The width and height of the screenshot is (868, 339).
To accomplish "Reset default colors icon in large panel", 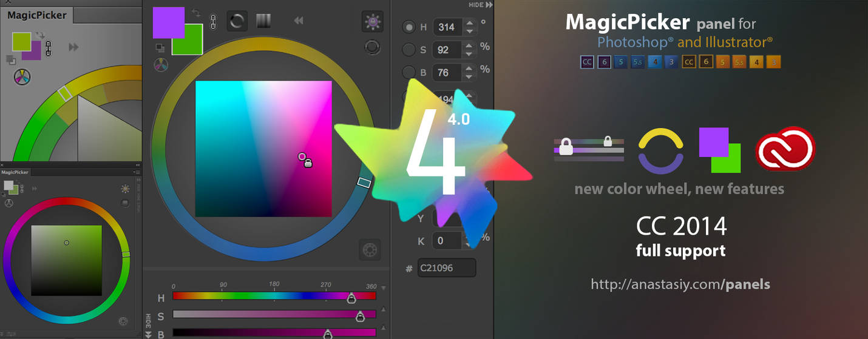I will [160, 48].
